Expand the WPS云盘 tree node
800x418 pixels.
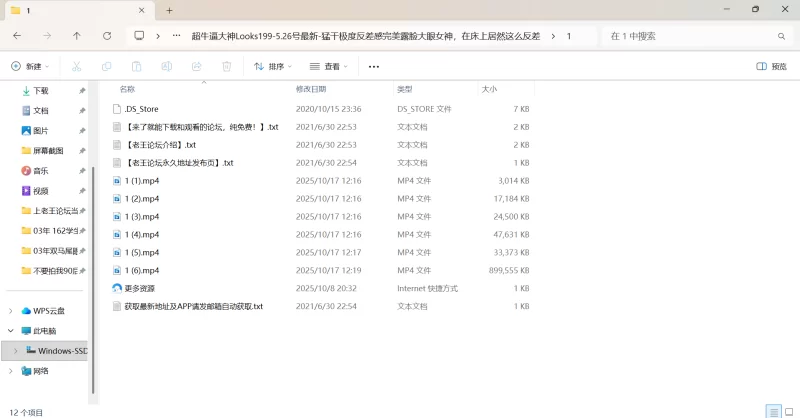(x=11, y=311)
